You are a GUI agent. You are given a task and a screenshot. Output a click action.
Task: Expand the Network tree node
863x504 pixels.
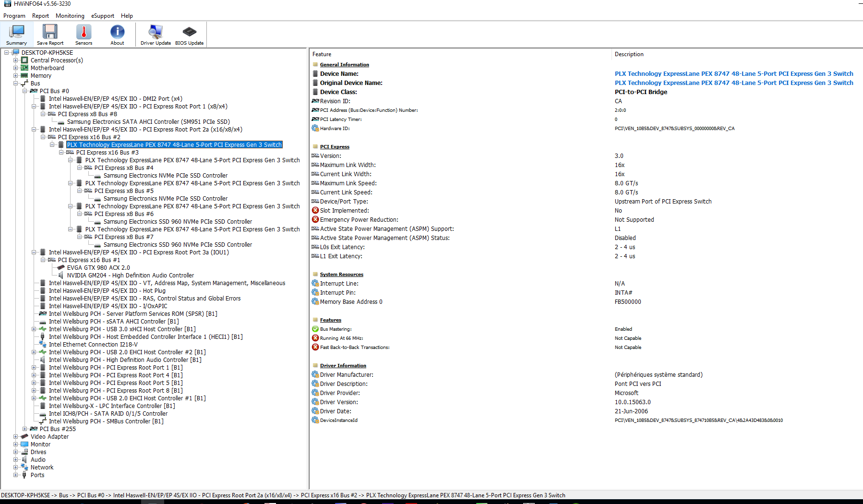click(x=16, y=468)
